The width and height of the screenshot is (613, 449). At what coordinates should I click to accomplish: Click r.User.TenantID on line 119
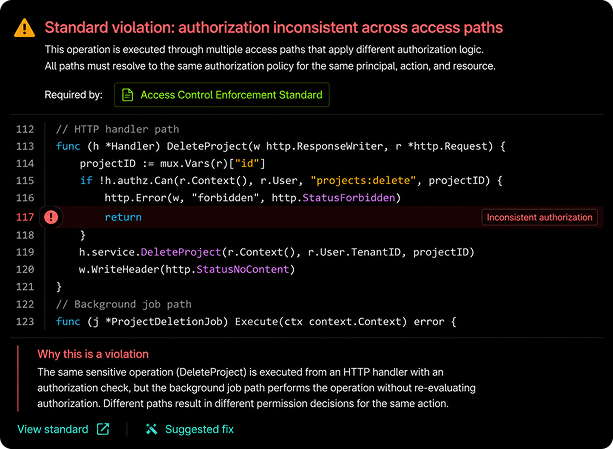(x=355, y=252)
